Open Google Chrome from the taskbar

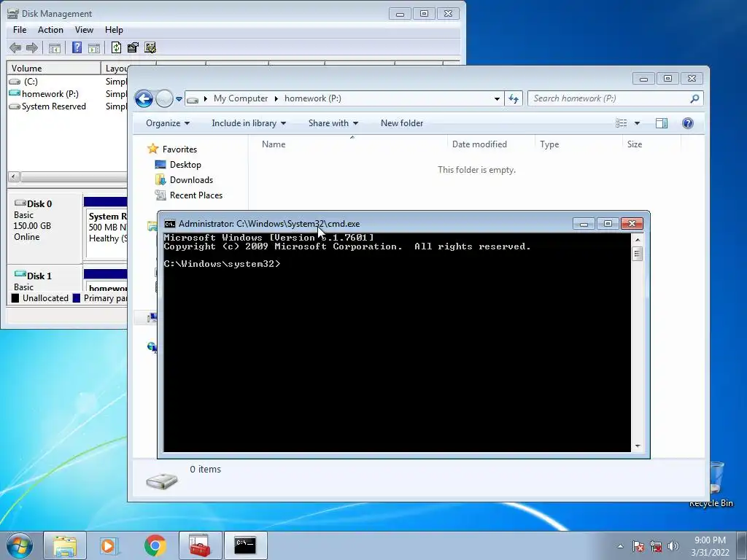click(x=155, y=545)
